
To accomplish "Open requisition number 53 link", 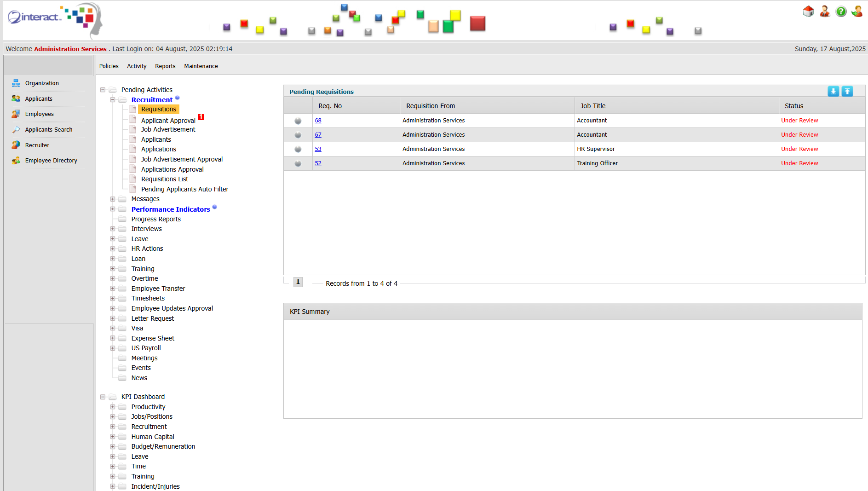I will pos(318,149).
